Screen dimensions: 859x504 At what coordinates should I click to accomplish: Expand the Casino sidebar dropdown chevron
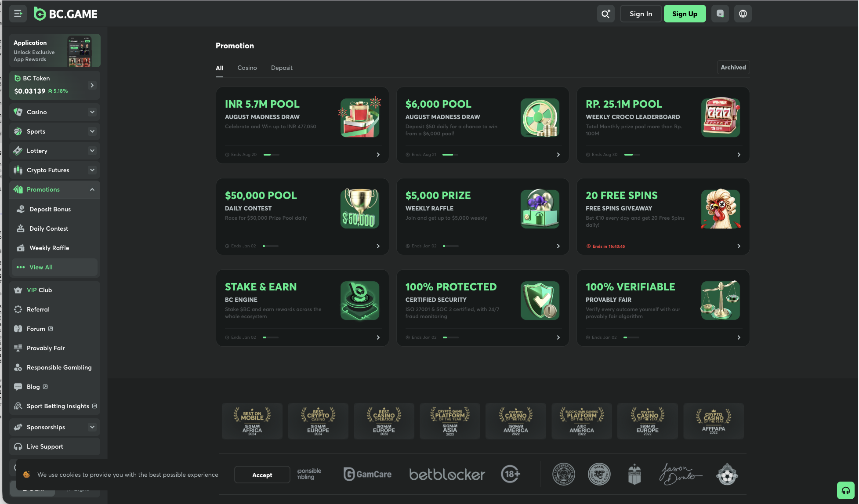pyautogui.click(x=92, y=112)
